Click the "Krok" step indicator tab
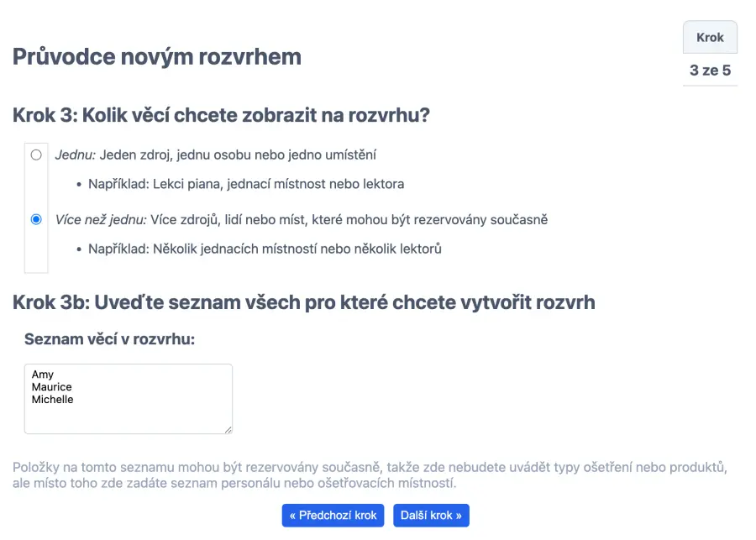The height and width of the screenshot is (540, 756). (x=710, y=38)
